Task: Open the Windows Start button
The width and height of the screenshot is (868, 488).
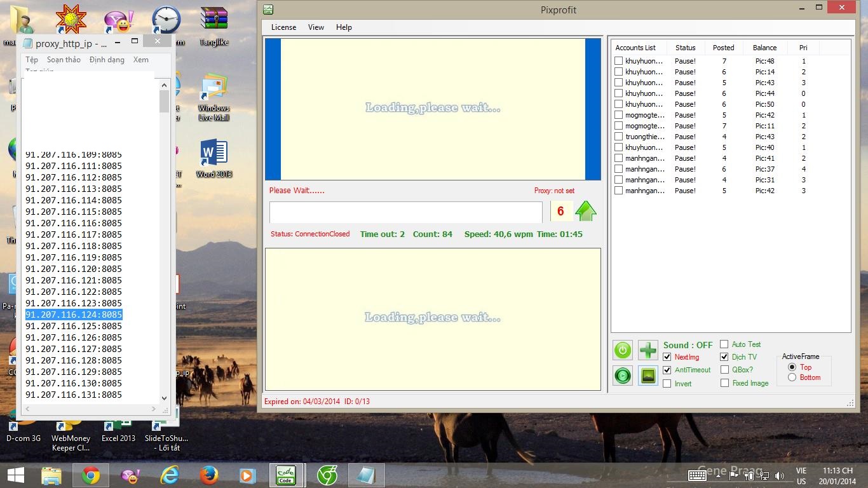Action: click(16, 475)
